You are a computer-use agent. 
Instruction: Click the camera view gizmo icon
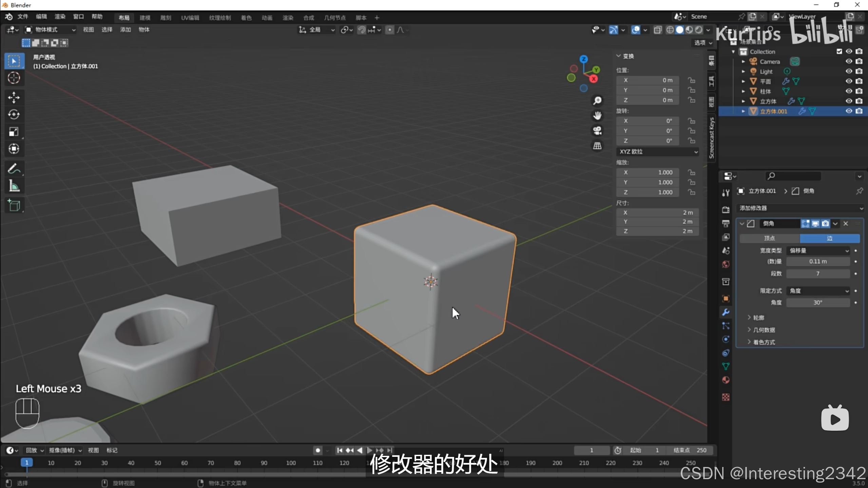point(597,130)
